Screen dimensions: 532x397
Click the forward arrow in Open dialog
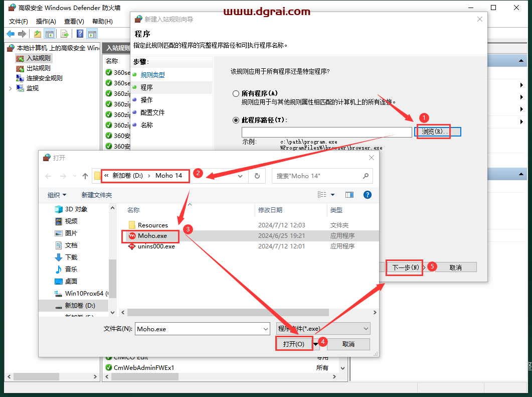click(x=63, y=176)
